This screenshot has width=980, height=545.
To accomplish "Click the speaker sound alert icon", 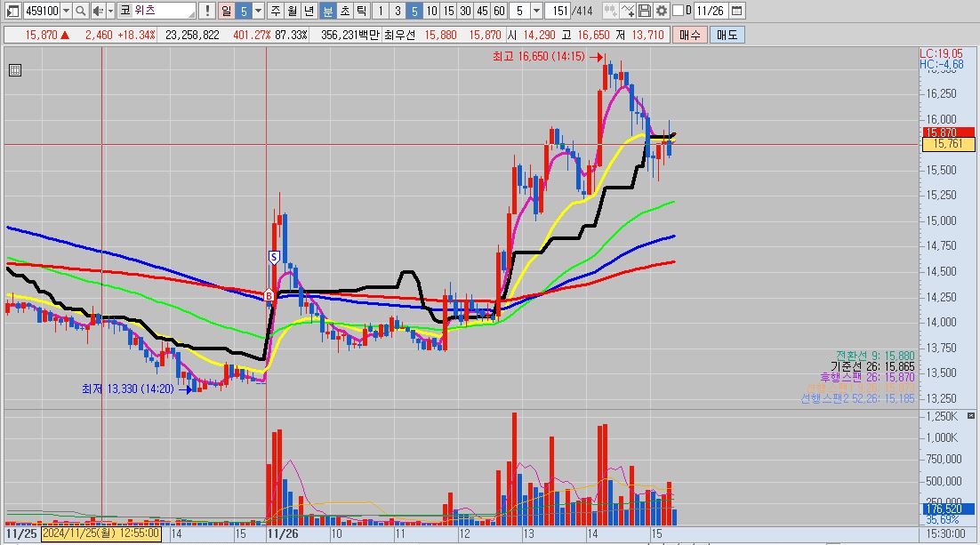I will pyautogui.click(x=98, y=11).
